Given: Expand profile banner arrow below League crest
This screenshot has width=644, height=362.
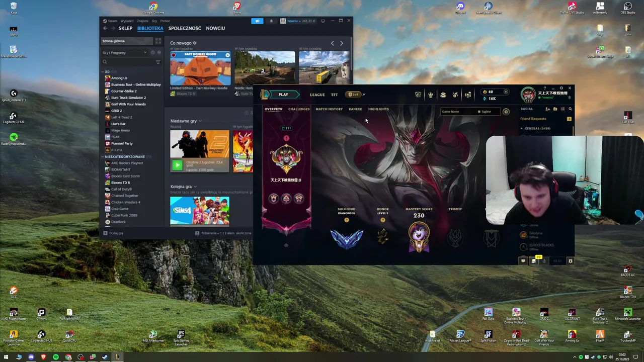Looking at the screenshot, I should [286, 245].
